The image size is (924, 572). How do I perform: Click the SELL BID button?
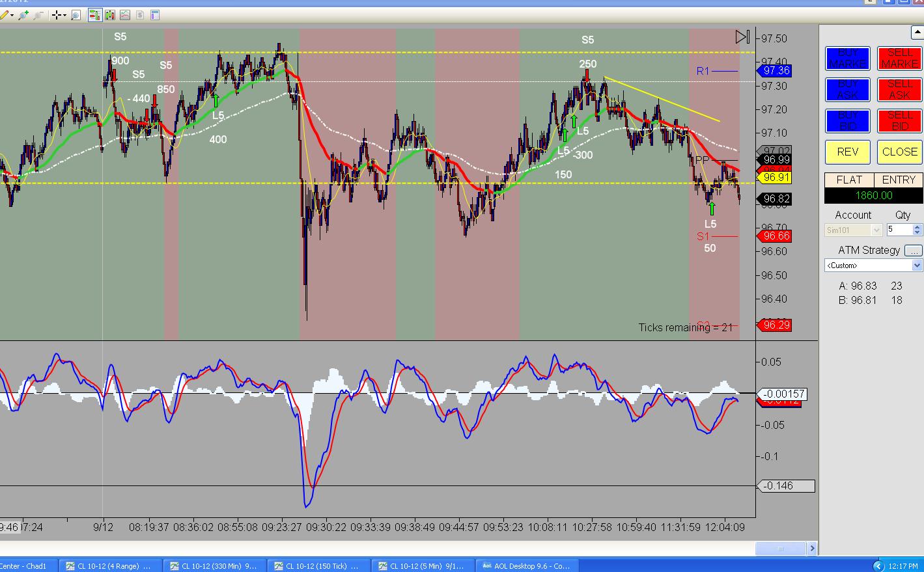(899, 121)
